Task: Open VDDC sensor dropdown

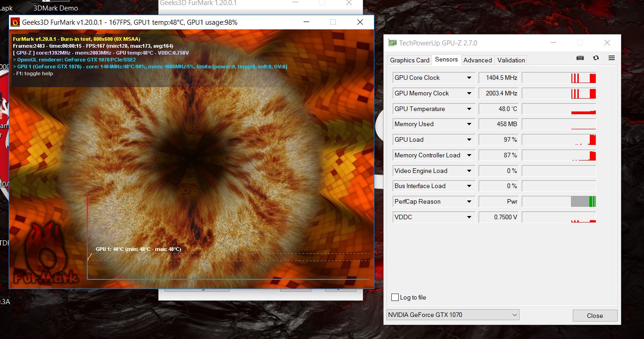Action: [469, 217]
